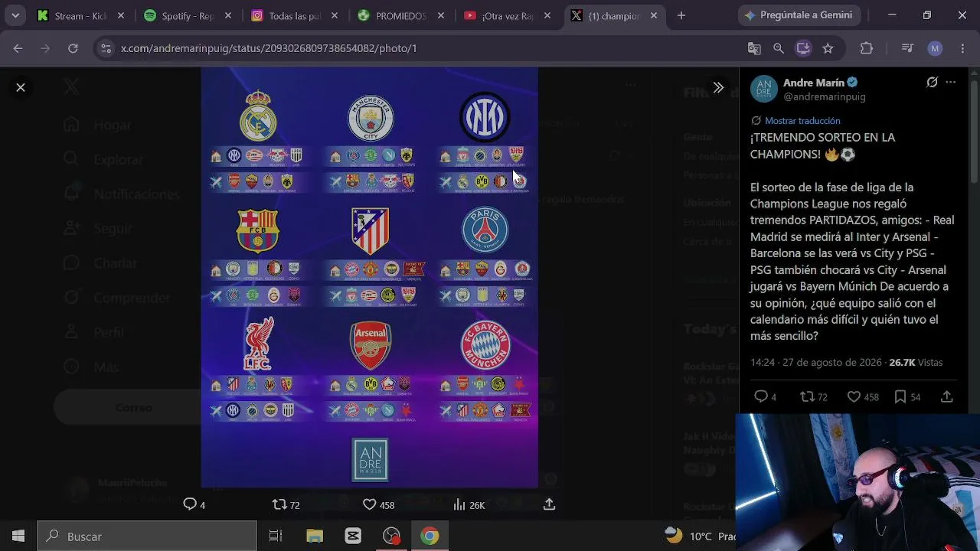Open the tab search dropdown
This screenshot has width=980, height=551.
pos(15,15)
